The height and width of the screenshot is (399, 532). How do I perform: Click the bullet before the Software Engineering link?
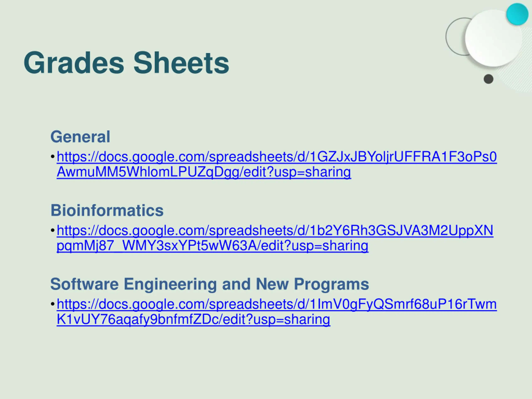53,304
